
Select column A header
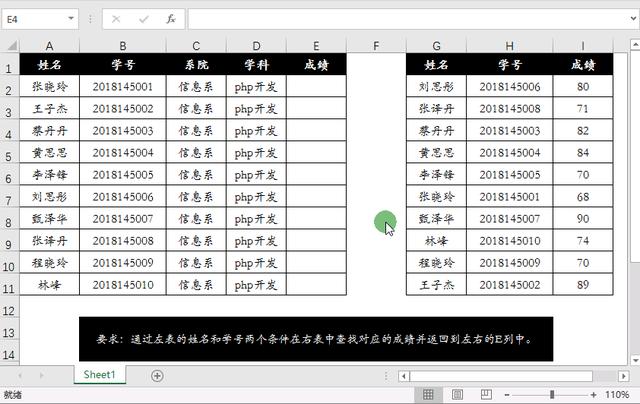(x=49, y=46)
